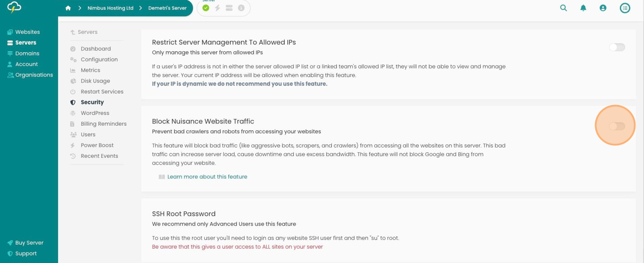This screenshot has width=644, height=263.
Task: Click the Websites icon in the sidebar
Action: (10, 32)
